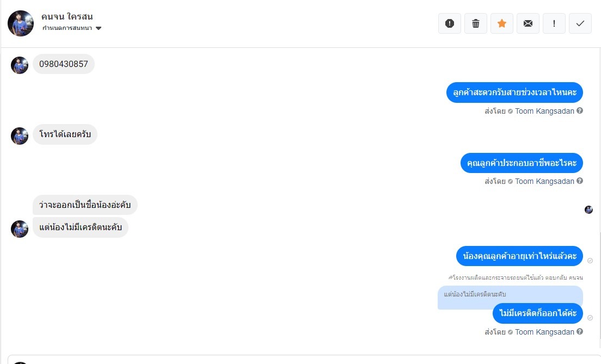The height and width of the screenshot is (364, 601).
Task: Flag conversation with the exclamation mark button
Action: coord(554,23)
